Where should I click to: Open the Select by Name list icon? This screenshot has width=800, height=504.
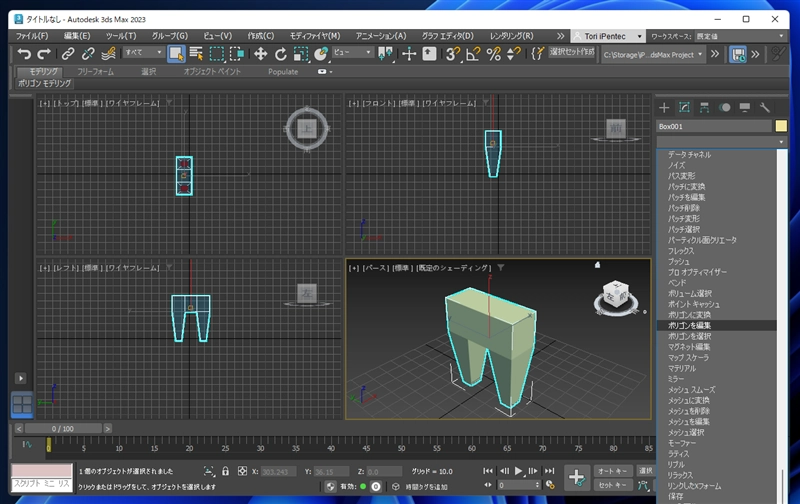(x=196, y=54)
